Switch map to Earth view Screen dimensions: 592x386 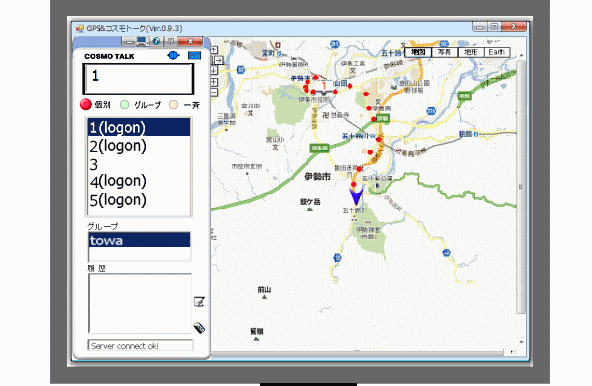(x=497, y=52)
